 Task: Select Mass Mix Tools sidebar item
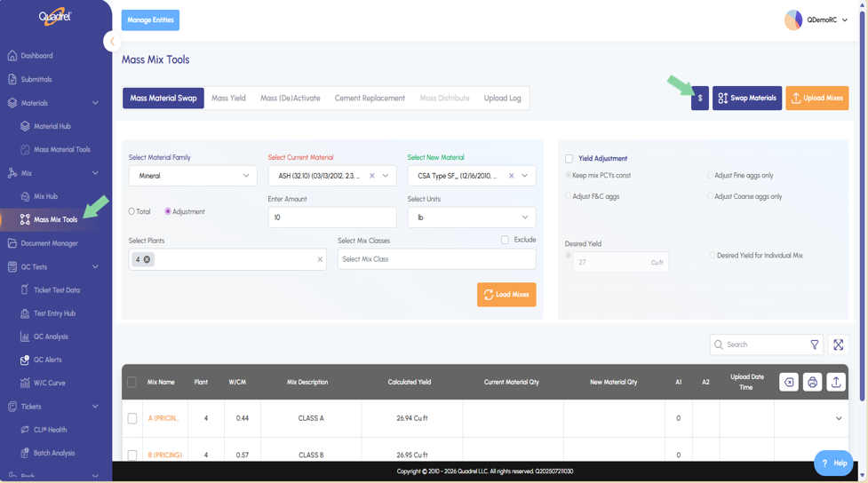[x=55, y=219]
